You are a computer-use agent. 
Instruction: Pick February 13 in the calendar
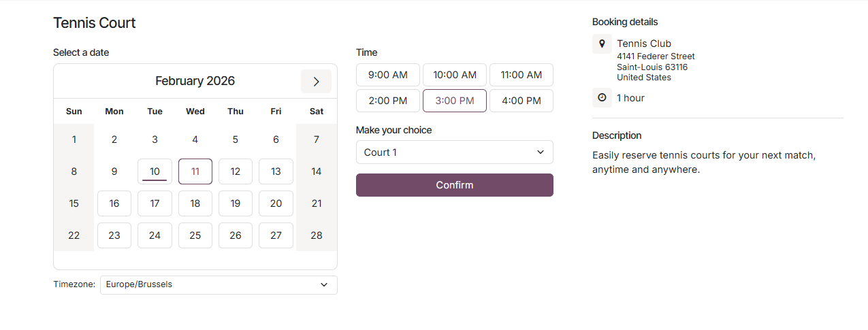[276, 171]
